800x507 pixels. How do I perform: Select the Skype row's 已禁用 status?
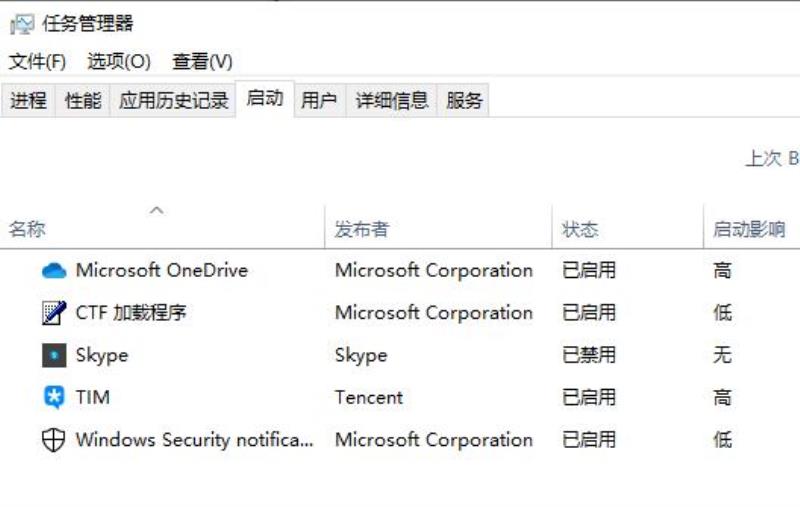[x=589, y=355]
